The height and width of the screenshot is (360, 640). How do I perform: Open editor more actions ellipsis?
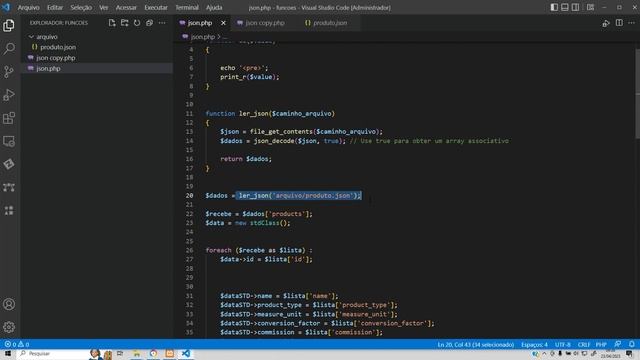click(x=631, y=23)
